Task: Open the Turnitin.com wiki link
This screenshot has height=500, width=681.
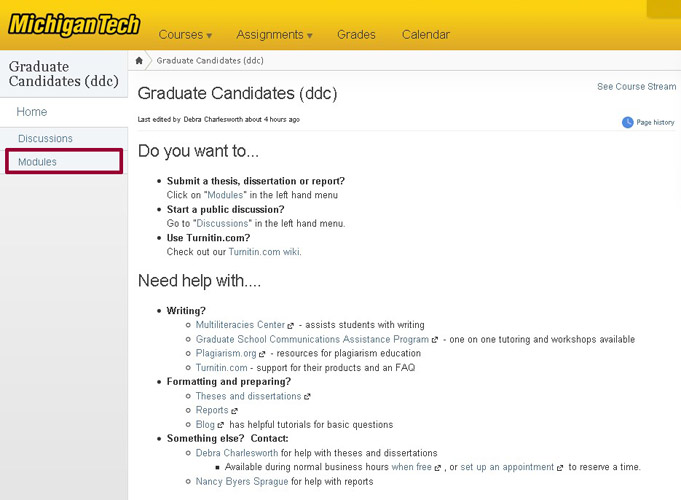Action: 264,252
